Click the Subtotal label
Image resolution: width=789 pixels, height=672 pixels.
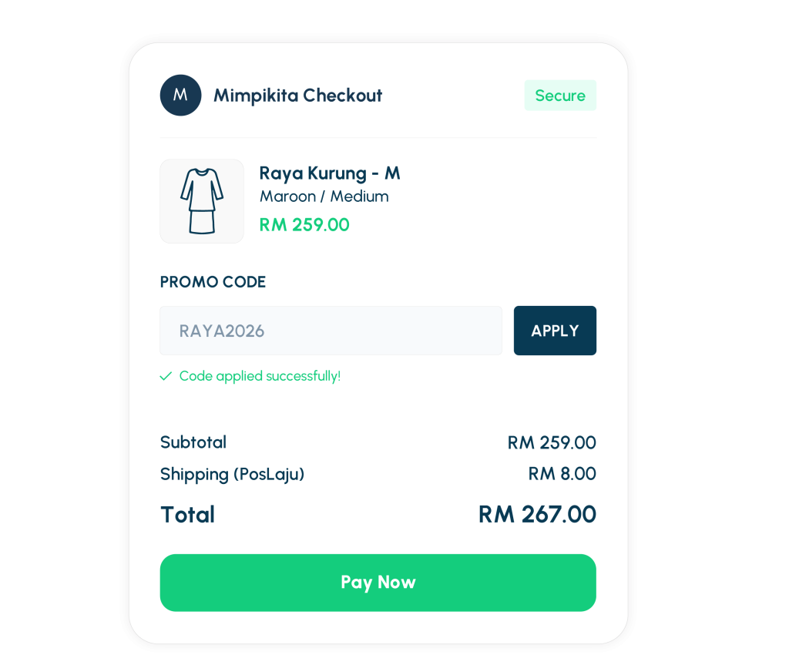pyautogui.click(x=193, y=442)
